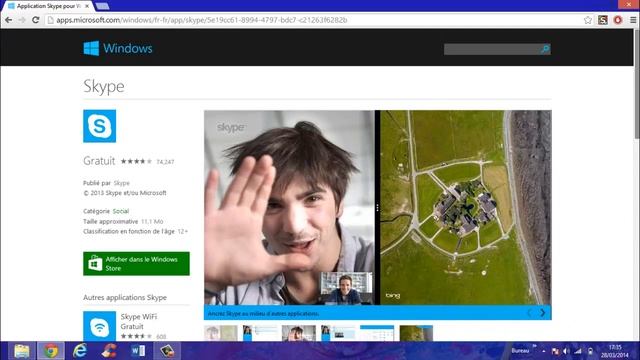The height and width of the screenshot is (360, 640).
Task: Select the Application Skype browser tab
Action: click(47, 6)
